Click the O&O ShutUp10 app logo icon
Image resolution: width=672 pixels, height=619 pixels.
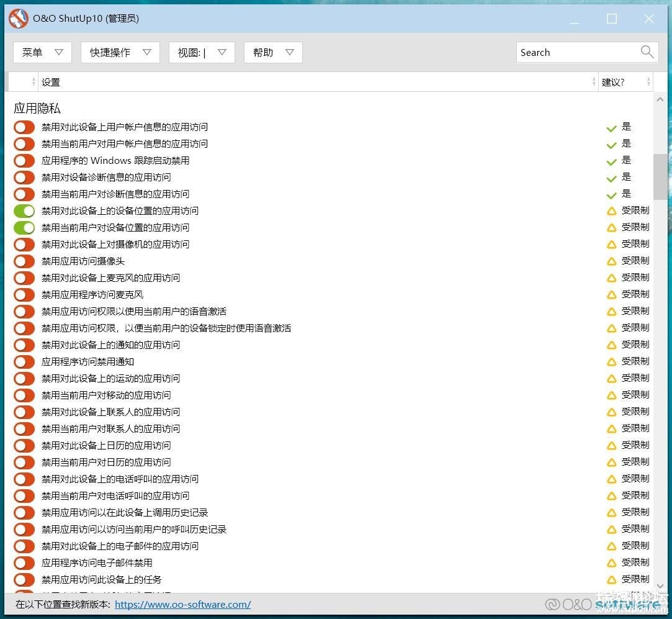pos(19,19)
